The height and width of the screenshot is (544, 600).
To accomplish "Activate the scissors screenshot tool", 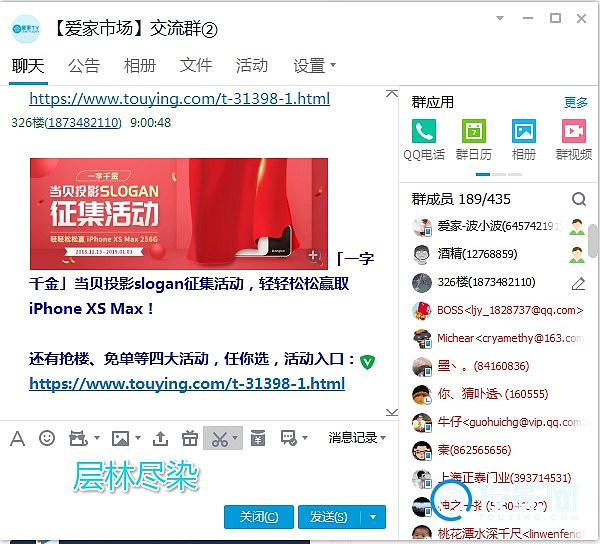I will pos(220,438).
